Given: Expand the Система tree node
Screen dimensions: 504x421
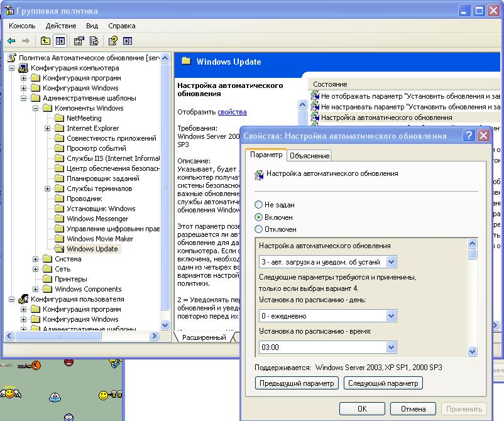Looking at the screenshot, I should coord(35,259).
